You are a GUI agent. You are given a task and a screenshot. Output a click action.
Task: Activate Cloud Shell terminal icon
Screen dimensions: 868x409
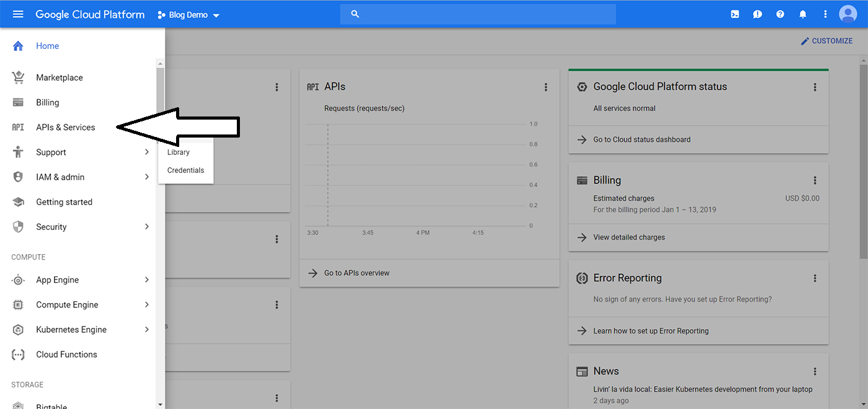tap(735, 14)
